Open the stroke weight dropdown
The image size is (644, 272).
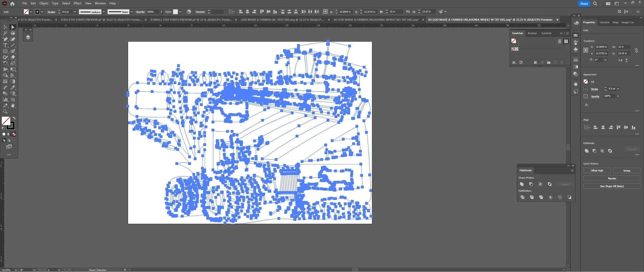75,12
